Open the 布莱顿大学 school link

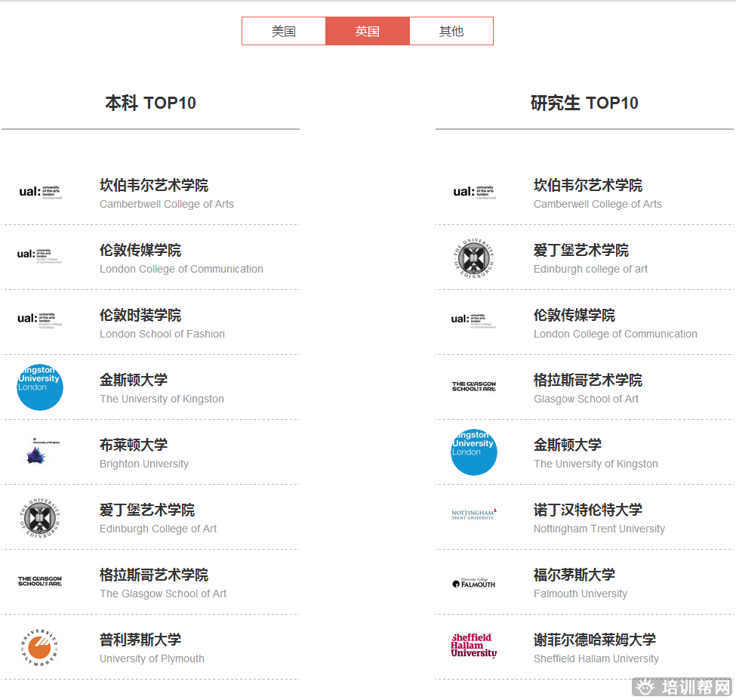(134, 446)
